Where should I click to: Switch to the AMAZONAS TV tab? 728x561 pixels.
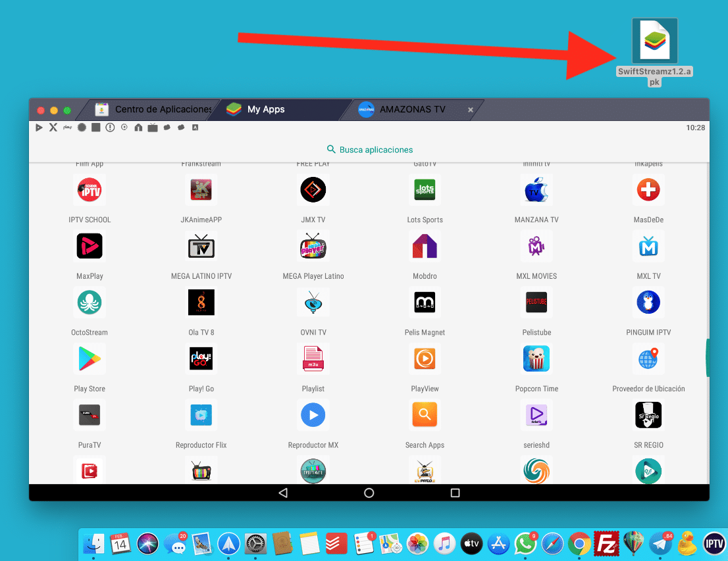(x=403, y=109)
